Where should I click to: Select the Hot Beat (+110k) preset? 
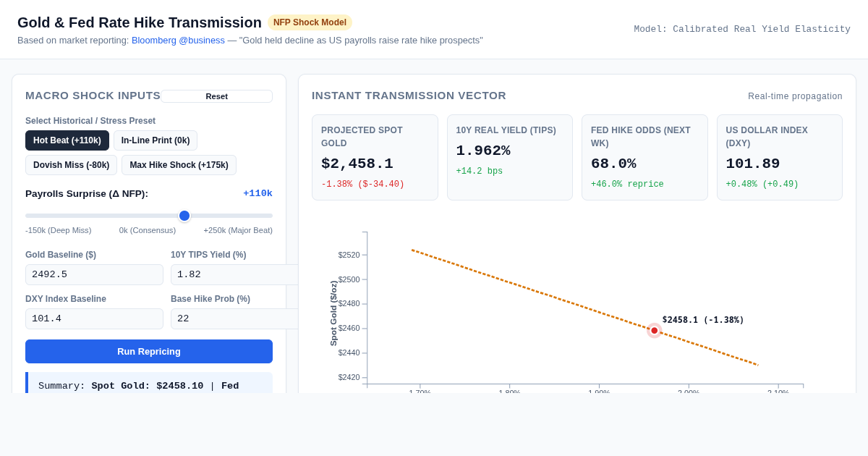[x=67, y=140]
